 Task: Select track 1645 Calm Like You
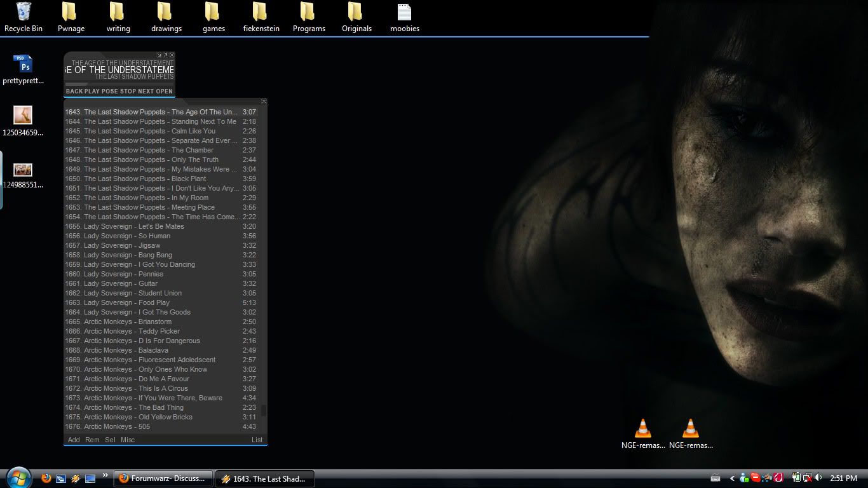pyautogui.click(x=160, y=131)
